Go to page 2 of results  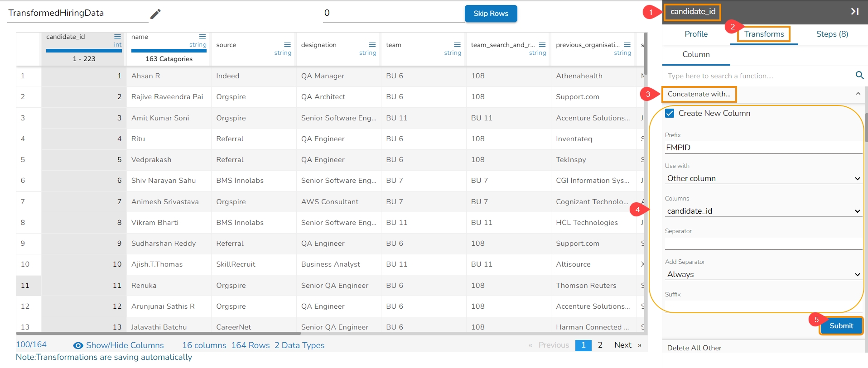[x=600, y=345]
